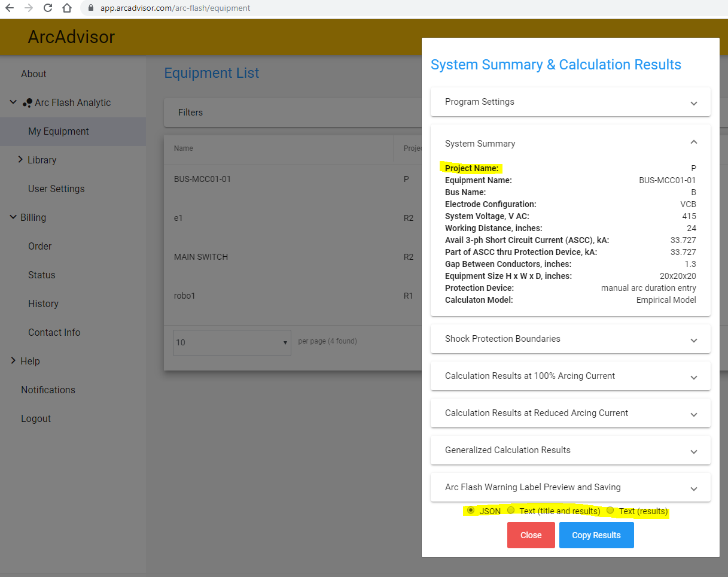Click the manual arc duration entry value
Viewport: 728px width, 577px height.
(x=648, y=288)
